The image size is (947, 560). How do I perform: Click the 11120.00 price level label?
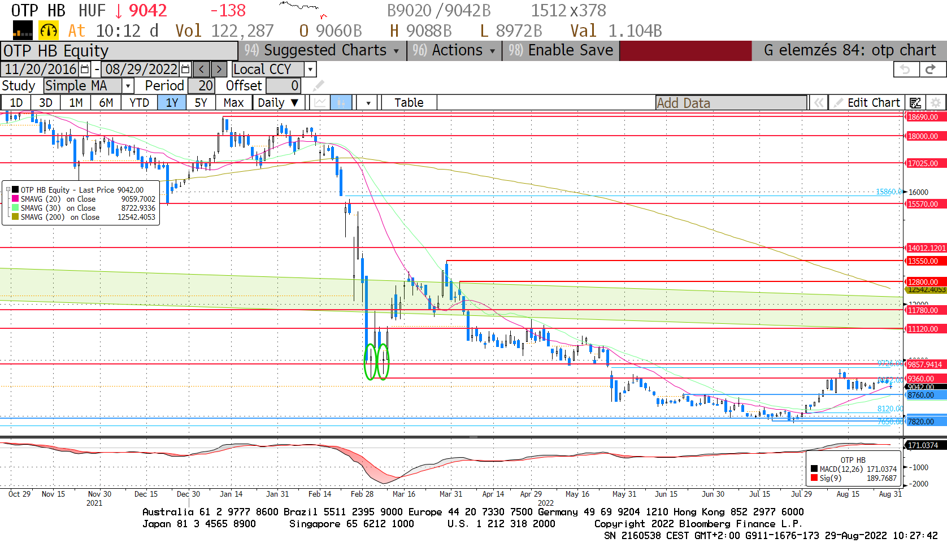pos(926,329)
